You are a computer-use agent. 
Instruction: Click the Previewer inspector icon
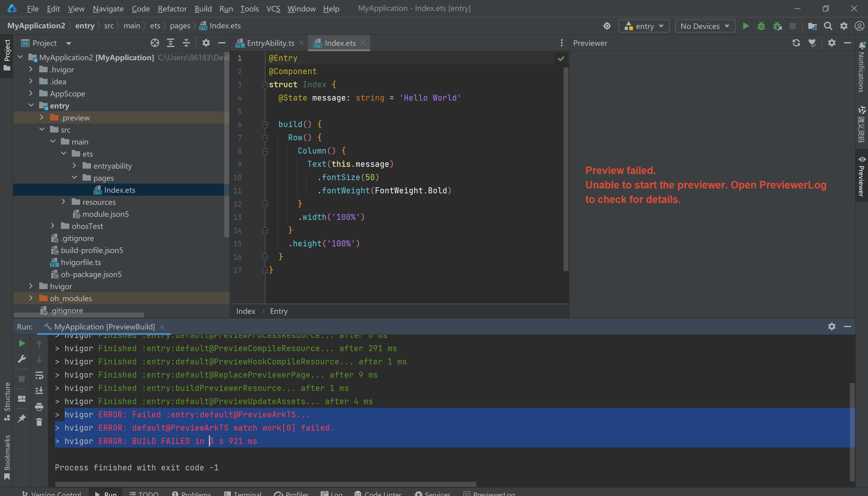813,43
